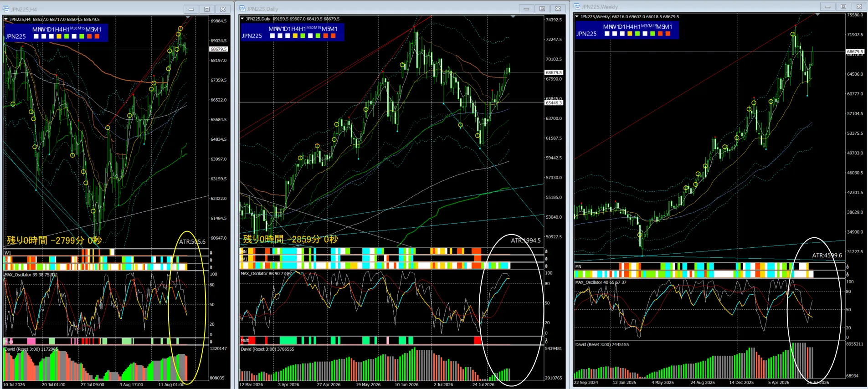Click the white square under MN in the H4 window
The height and width of the screenshot is (389, 868).
(x=36, y=36)
